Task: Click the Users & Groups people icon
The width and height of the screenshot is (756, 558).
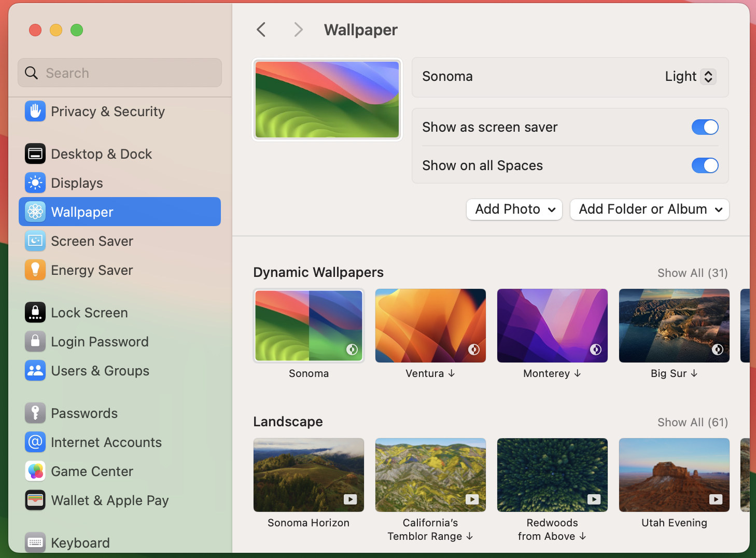Action: 35,370
